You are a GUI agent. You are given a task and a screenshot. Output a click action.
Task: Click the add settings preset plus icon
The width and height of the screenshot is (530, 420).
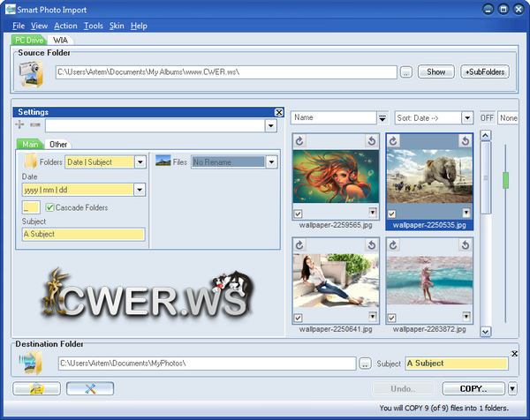20,125
